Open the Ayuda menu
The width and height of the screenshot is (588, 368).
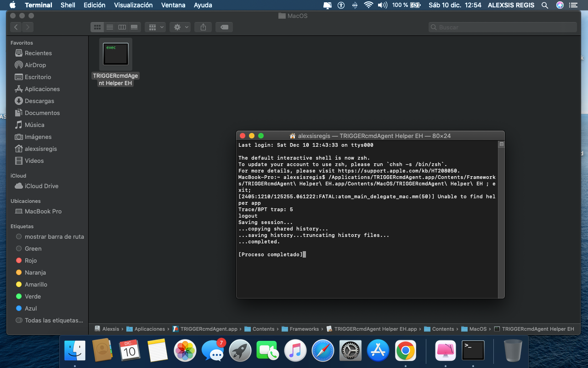coord(203,5)
